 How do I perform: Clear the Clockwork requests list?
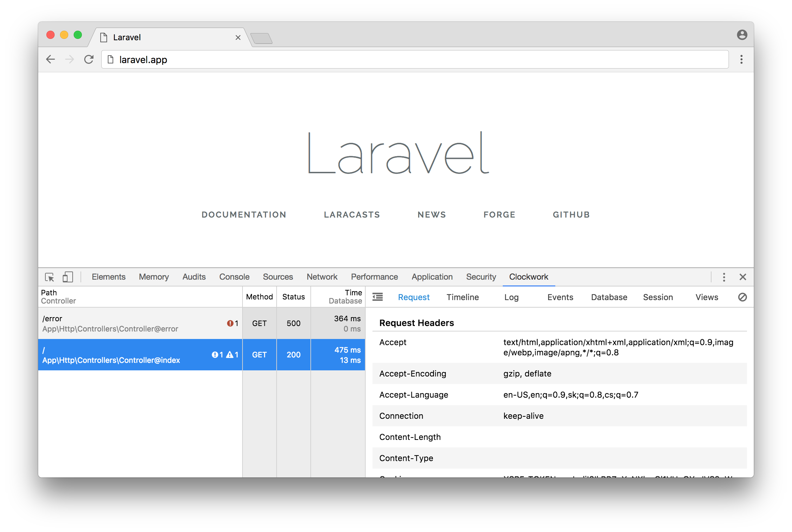click(743, 297)
